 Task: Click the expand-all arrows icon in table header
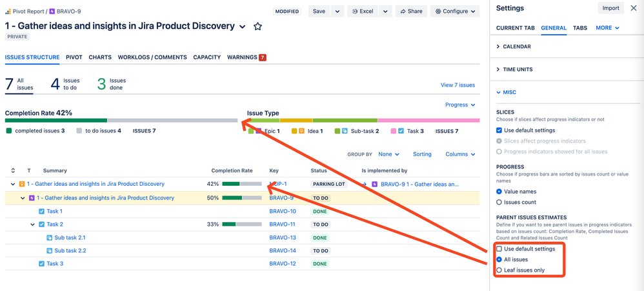point(13,170)
